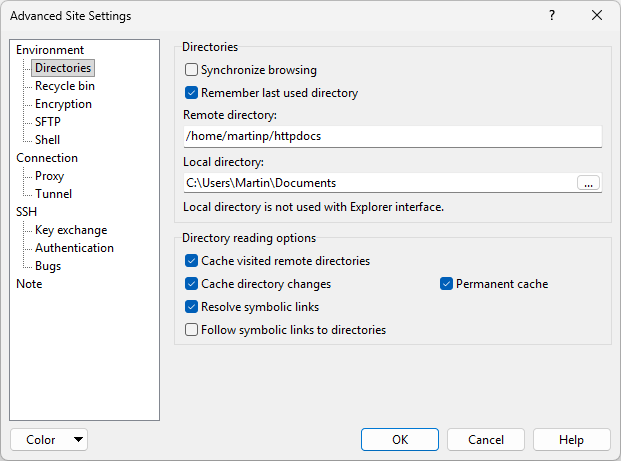Enable Follow symbolic links to directories
The image size is (621, 461).
pos(192,330)
